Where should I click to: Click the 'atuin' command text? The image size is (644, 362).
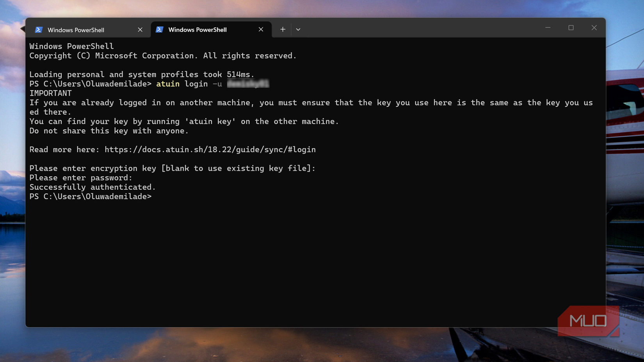click(168, 84)
